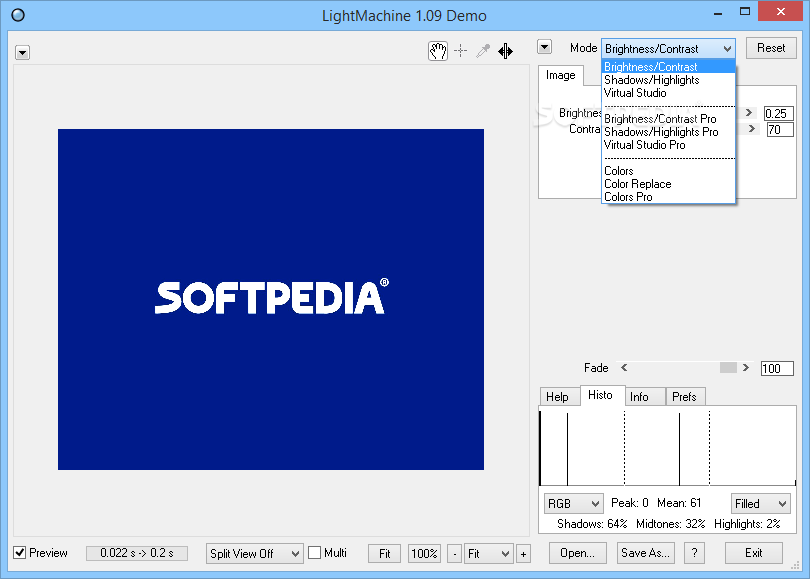Toggle the Preview checkbox
810x579 pixels.
pyautogui.click(x=20, y=553)
